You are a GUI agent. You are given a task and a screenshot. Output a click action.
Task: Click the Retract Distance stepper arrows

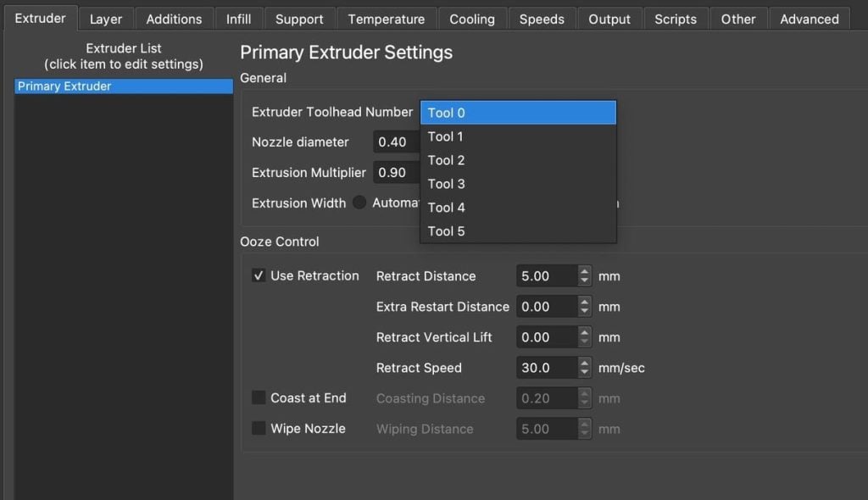(585, 276)
